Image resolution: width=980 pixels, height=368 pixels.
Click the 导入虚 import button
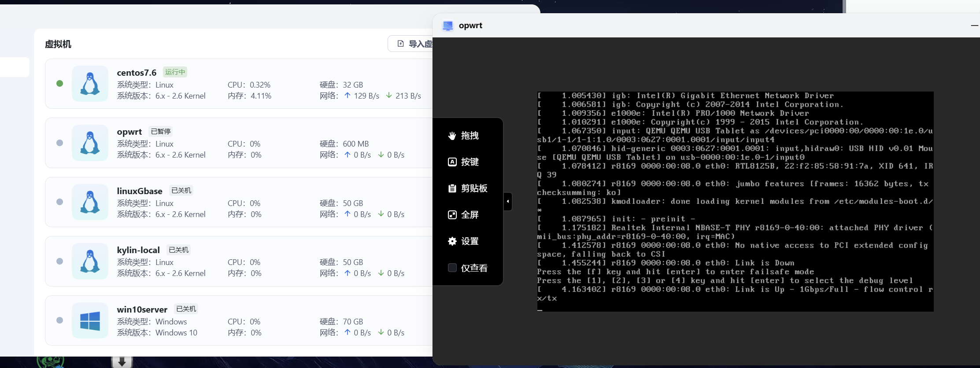pyautogui.click(x=410, y=44)
